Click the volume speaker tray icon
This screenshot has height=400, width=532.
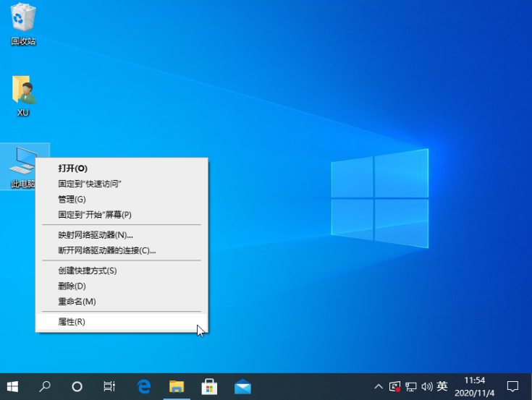click(x=426, y=386)
